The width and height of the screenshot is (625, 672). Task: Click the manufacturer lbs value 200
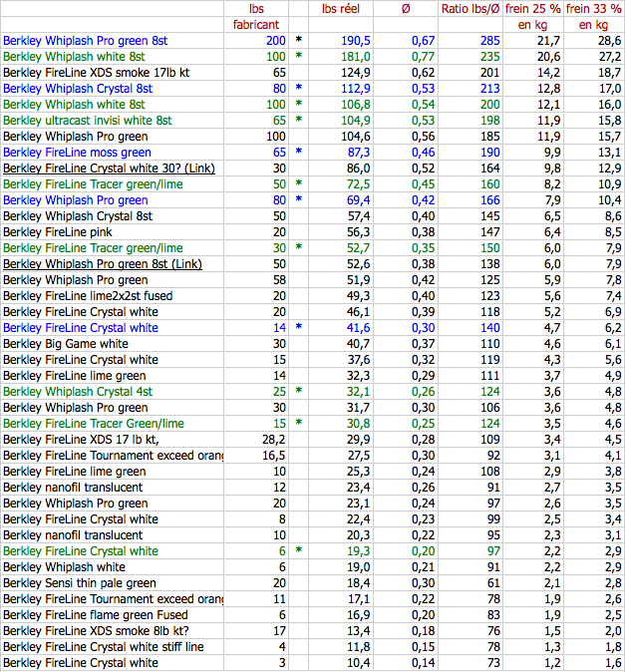coord(276,41)
